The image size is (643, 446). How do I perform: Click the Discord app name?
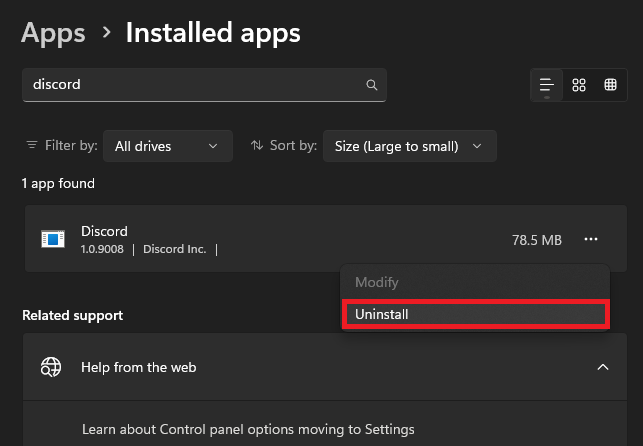coord(104,231)
